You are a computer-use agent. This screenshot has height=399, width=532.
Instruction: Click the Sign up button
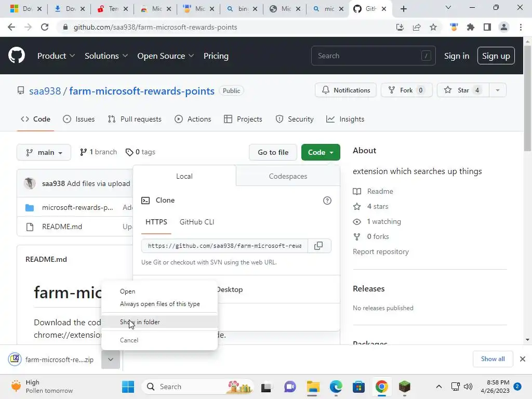point(496,56)
